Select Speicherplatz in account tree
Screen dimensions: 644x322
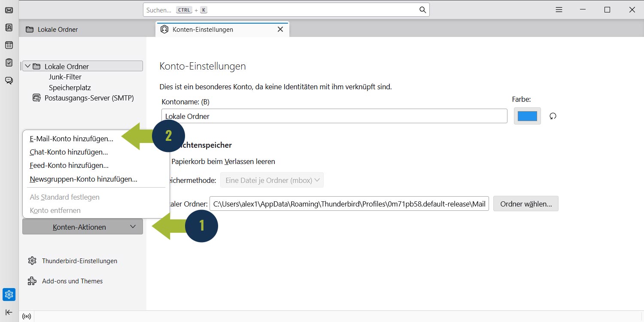click(x=70, y=88)
